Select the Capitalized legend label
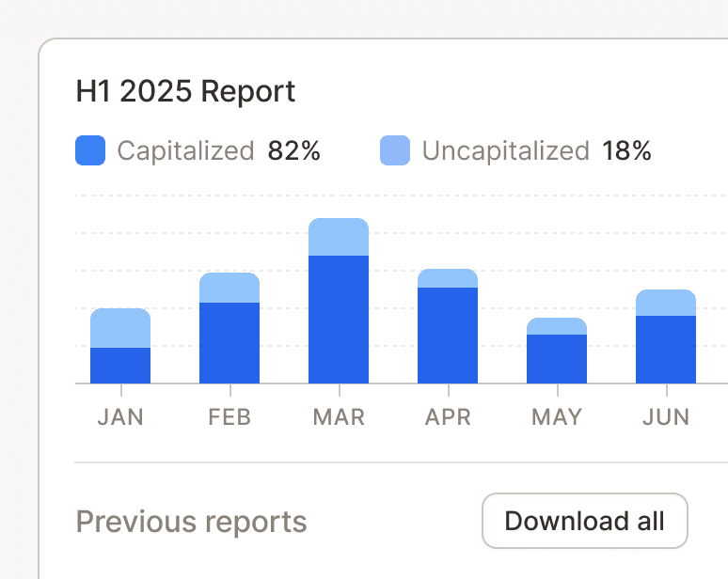The width and height of the screenshot is (728, 579). 185,150
